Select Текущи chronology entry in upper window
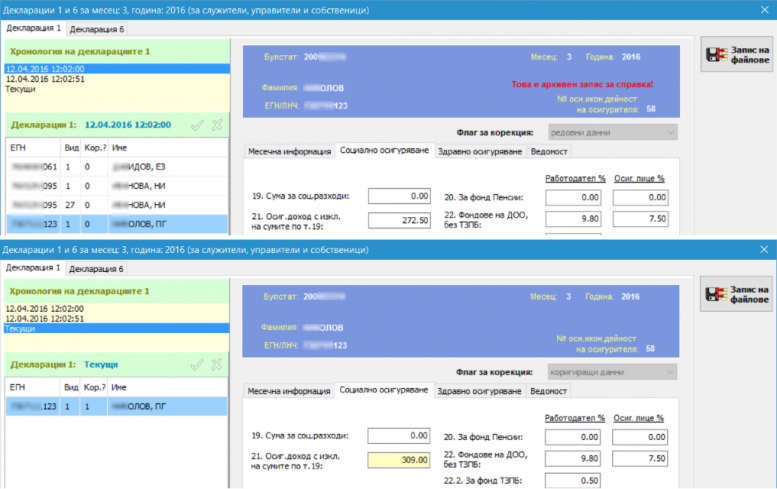Screen dimensions: 777x489 coord(117,89)
